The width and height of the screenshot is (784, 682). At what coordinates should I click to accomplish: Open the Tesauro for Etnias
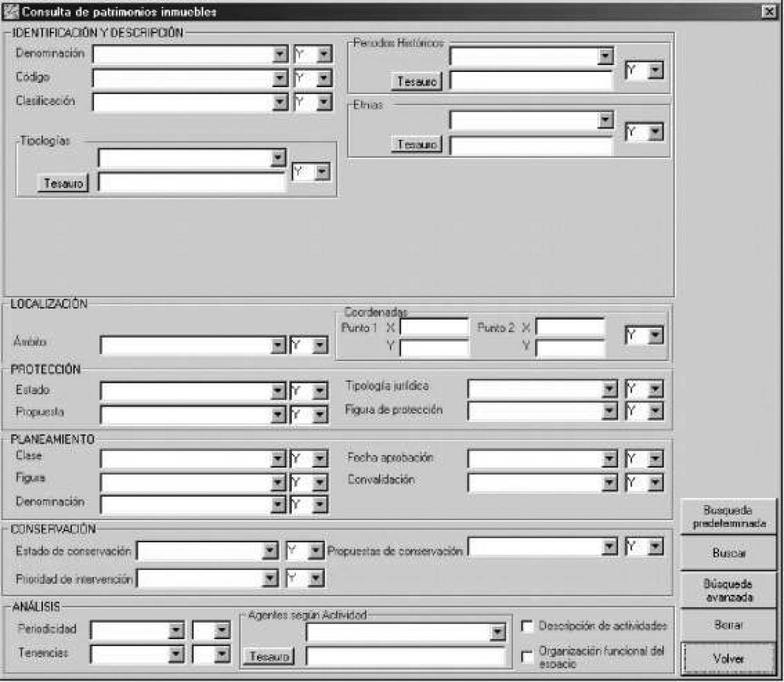[x=417, y=144]
